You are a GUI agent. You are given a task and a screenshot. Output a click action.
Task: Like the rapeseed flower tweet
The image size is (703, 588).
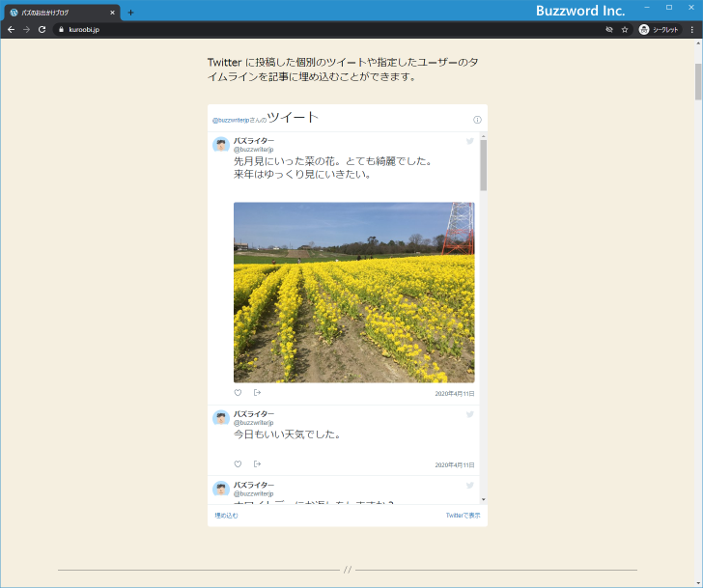coord(238,393)
